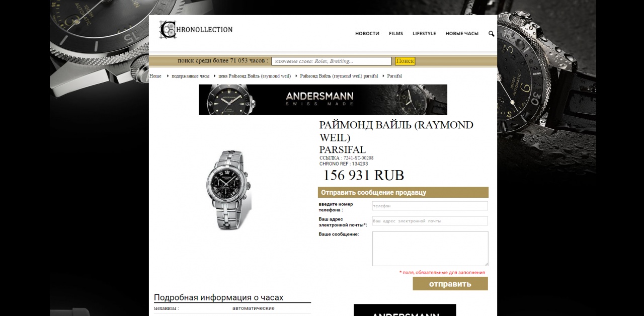This screenshot has height=316, width=644.
Task: Open the НОВОСТИ menu item
Action: [367, 34]
